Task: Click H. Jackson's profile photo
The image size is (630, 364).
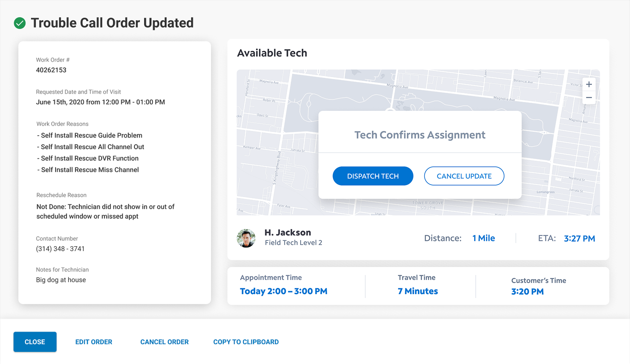Action: click(x=246, y=238)
